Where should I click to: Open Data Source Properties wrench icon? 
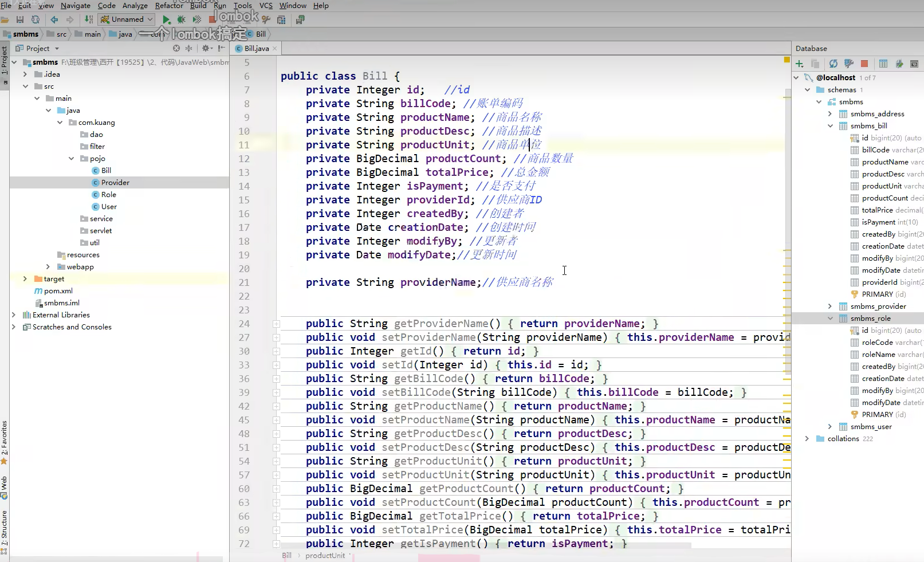tap(849, 64)
